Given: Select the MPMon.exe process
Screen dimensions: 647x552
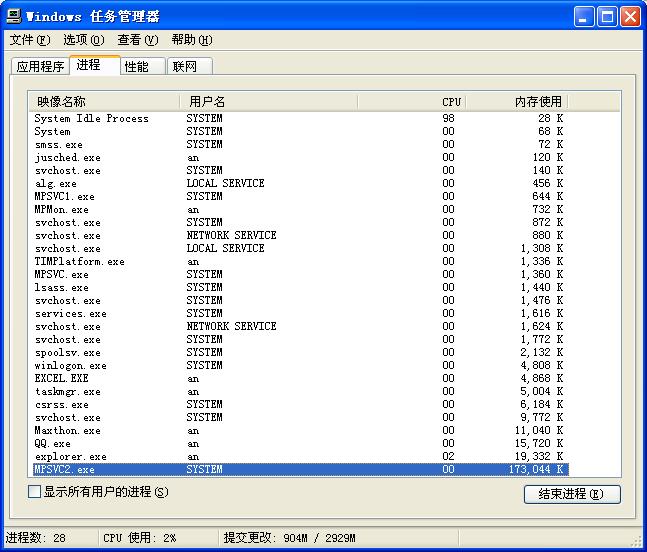Looking at the screenshot, I should (x=300, y=210).
